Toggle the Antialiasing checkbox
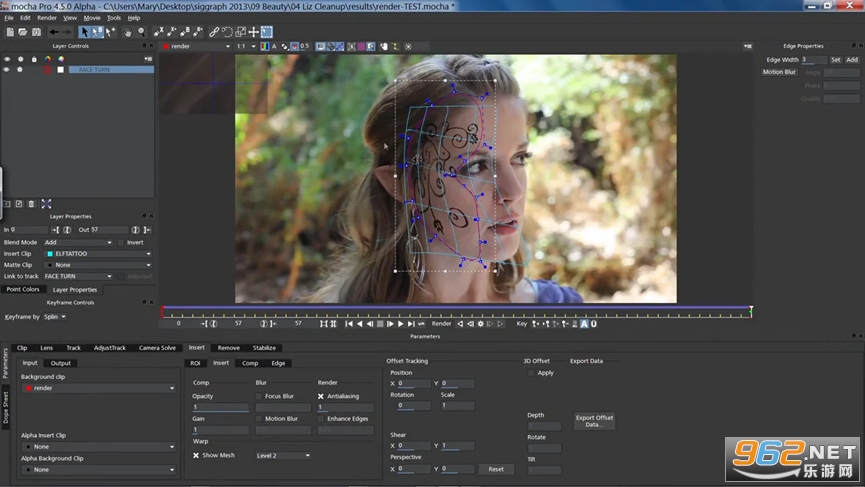 pos(321,396)
